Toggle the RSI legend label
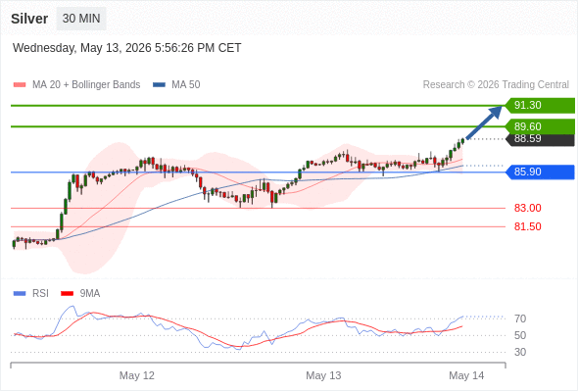The image size is (578, 392). pos(40,294)
